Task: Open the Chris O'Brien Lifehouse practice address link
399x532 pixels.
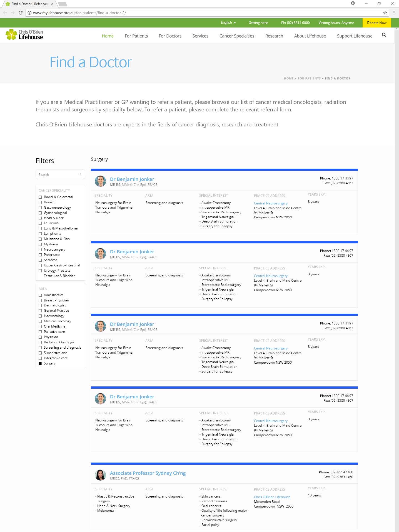Action: tap(272, 497)
